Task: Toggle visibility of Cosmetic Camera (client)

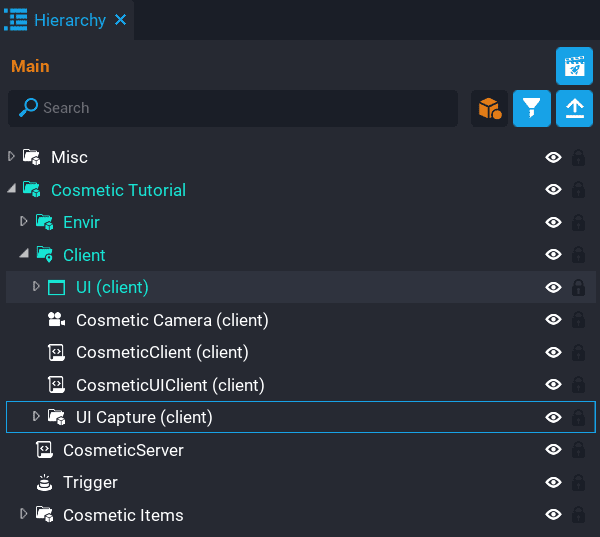Action: 552,320
